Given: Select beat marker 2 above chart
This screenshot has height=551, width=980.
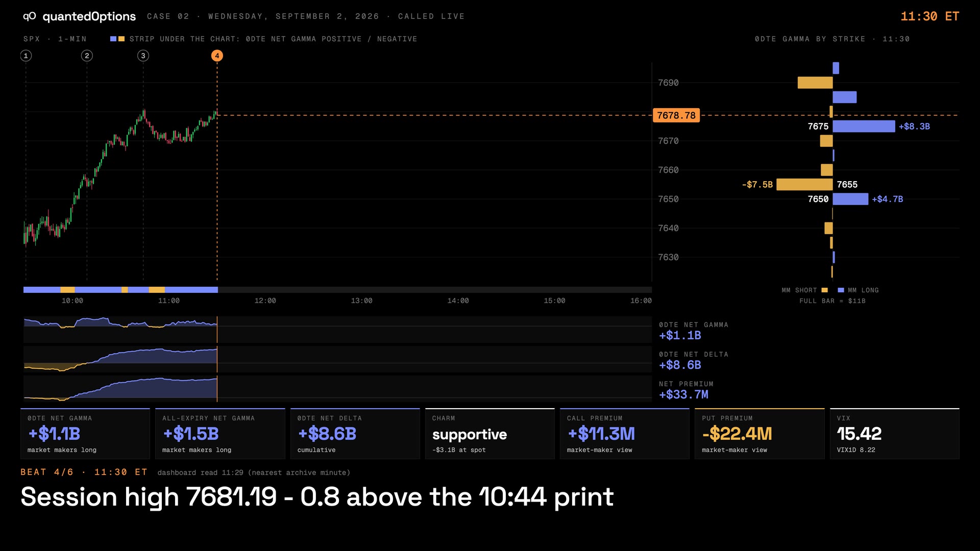Looking at the screenshot, I should [x=87, y=56].
